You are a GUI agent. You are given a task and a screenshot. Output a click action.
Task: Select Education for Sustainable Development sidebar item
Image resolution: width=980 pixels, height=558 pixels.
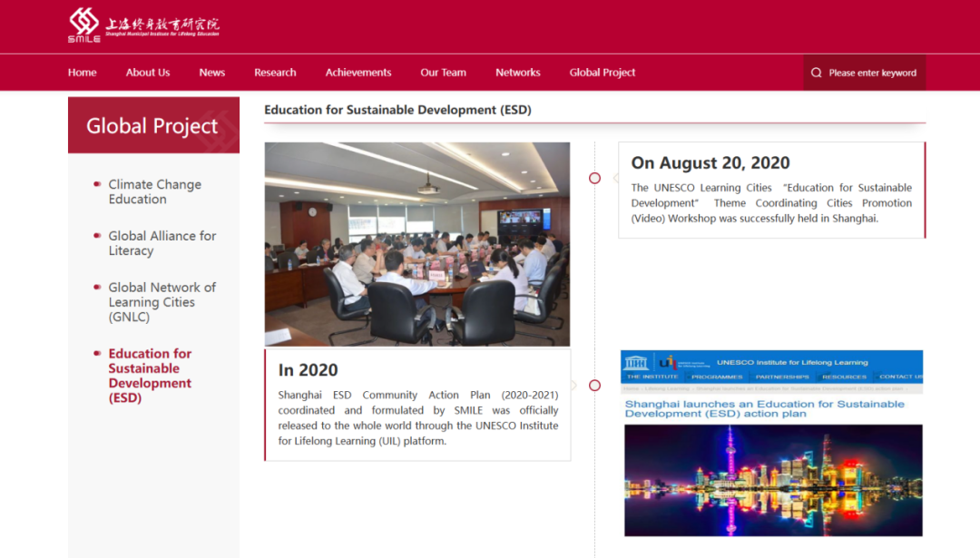point(150,376)
